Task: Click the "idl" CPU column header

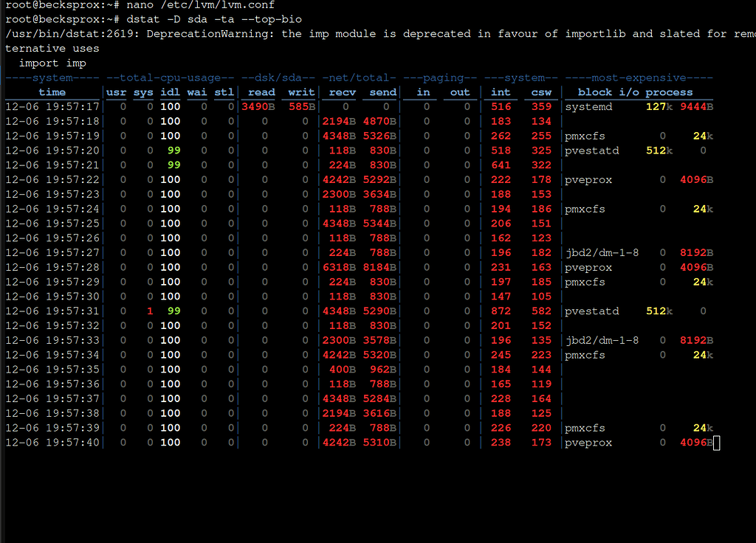Action: 169,91
